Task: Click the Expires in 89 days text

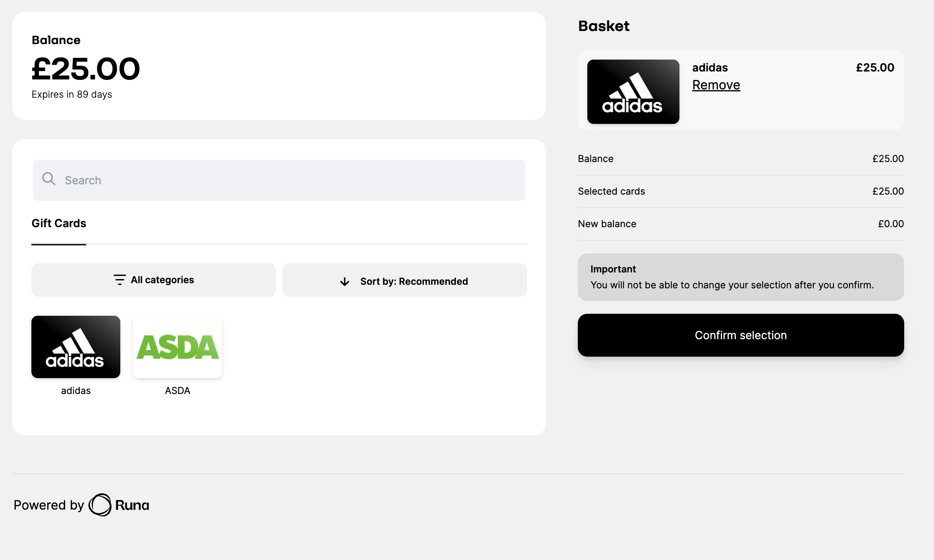Action: tap(72, 95)
